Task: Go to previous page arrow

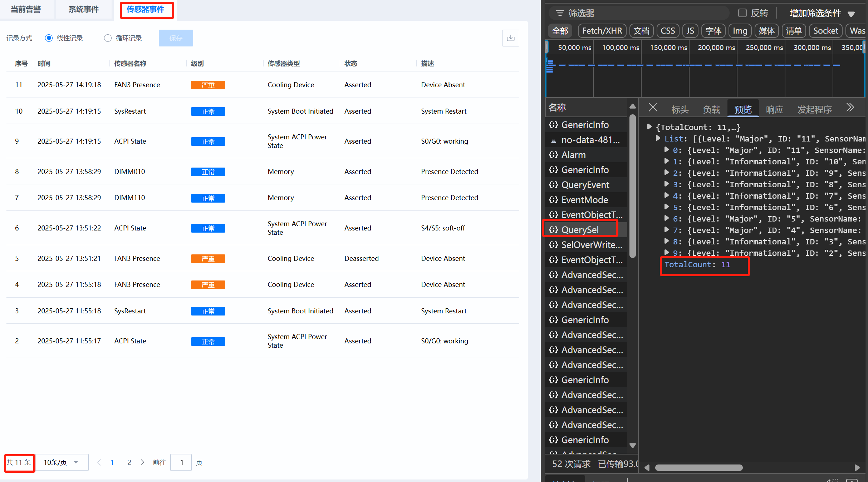Action: tap(99, 462)
